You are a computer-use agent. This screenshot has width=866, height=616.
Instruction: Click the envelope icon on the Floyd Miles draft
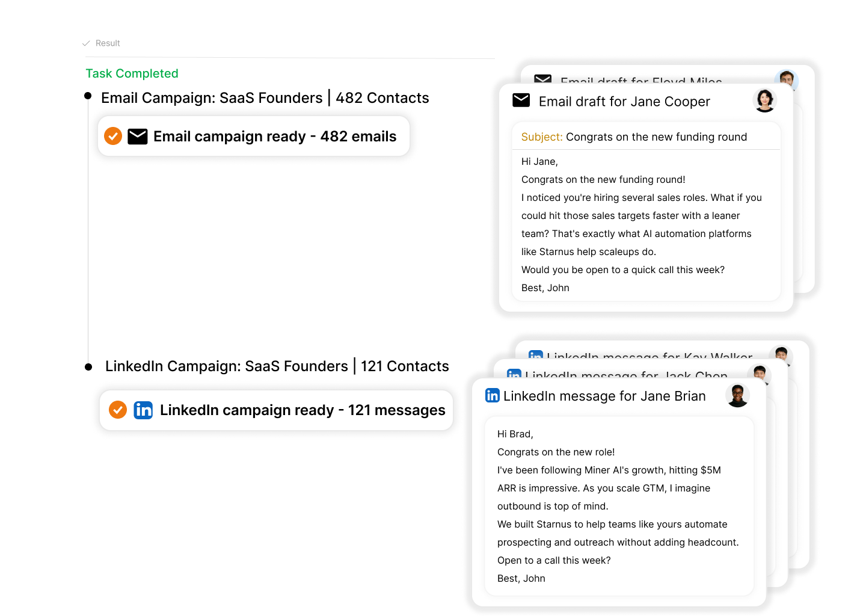coord(542,79)
